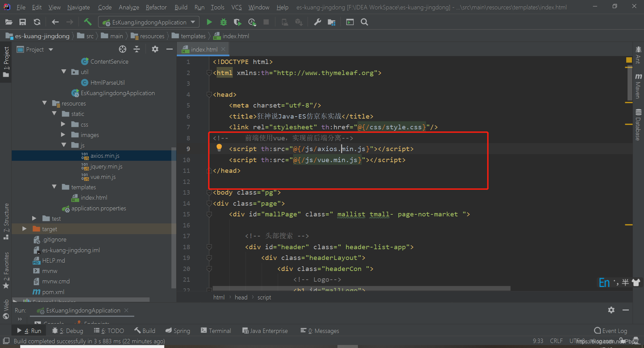Toggle the Project tool window stripe
Viewport: 644px width, 348px height.
[6, 62]
